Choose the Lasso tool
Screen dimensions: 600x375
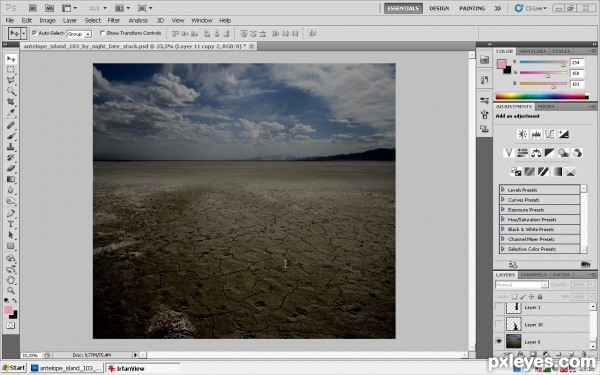[x=11, y=80]
